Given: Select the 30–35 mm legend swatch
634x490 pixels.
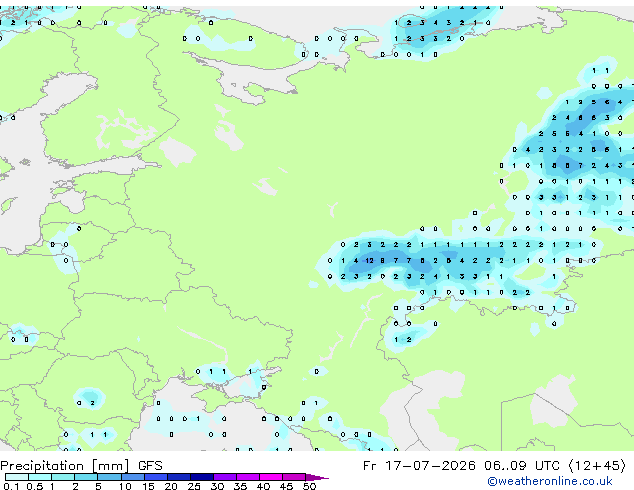Looking at the screenshot, I should [224, 477].
